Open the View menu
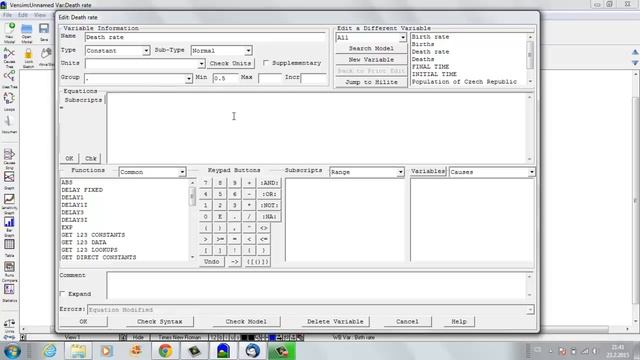This screenshot has width=640, height=360. 40,15
